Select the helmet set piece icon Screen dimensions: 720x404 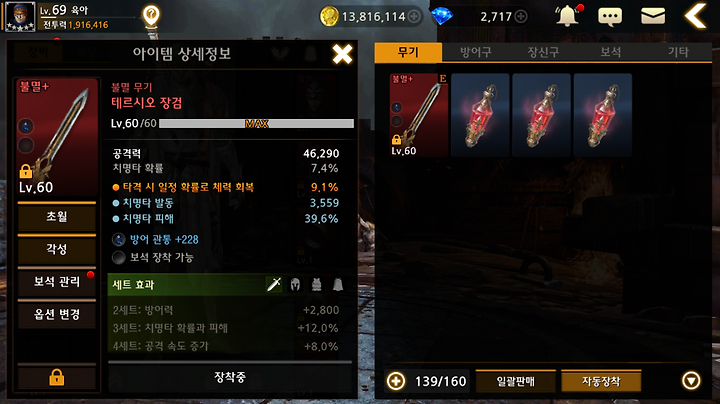295,285
